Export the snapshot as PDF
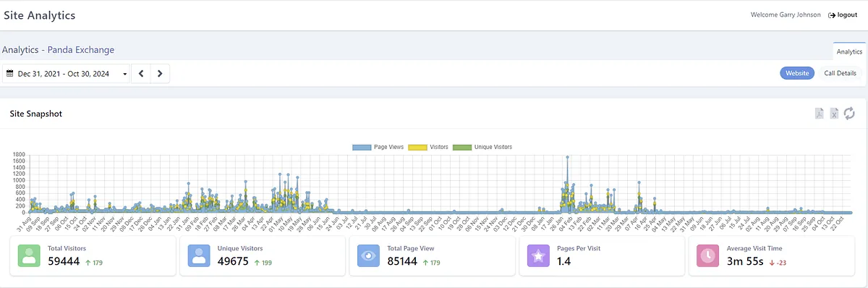 [820, 114]
